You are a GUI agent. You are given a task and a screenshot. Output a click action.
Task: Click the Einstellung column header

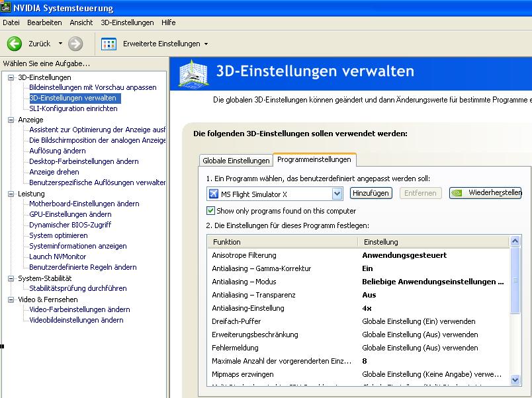[x=433, y=242]
